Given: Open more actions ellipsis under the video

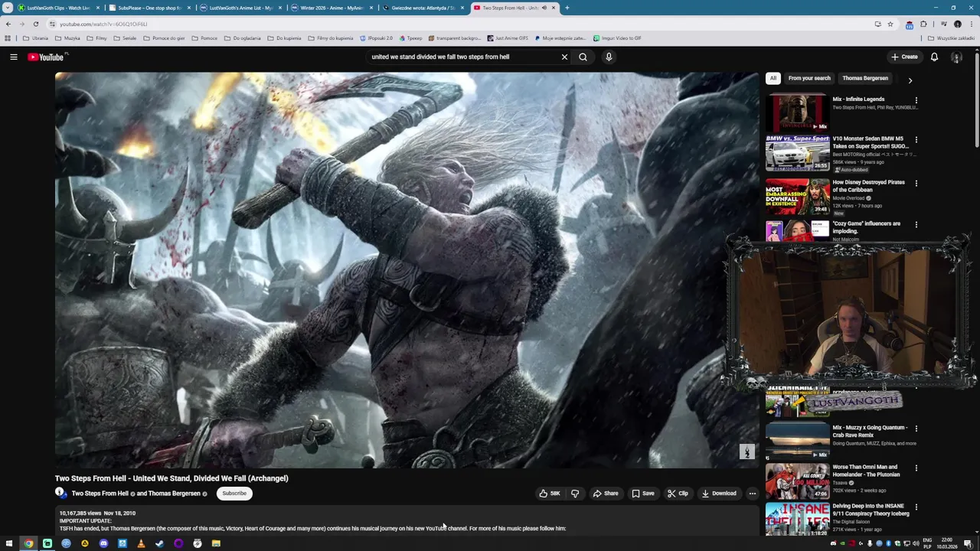Looking at the screenshot, I should coord(752,494).
